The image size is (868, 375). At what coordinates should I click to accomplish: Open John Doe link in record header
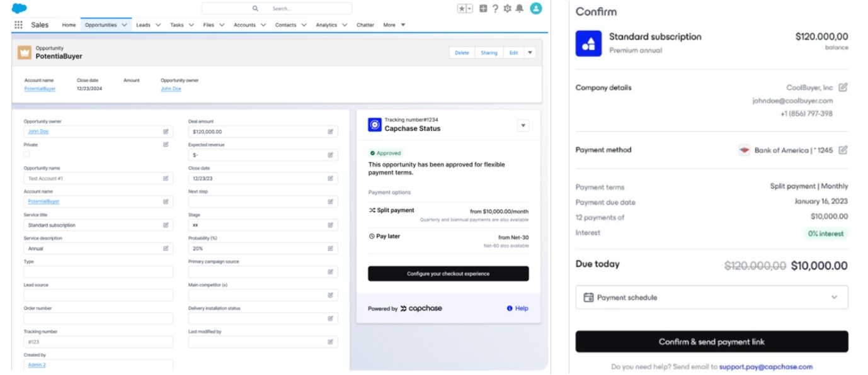pos(171,89)
